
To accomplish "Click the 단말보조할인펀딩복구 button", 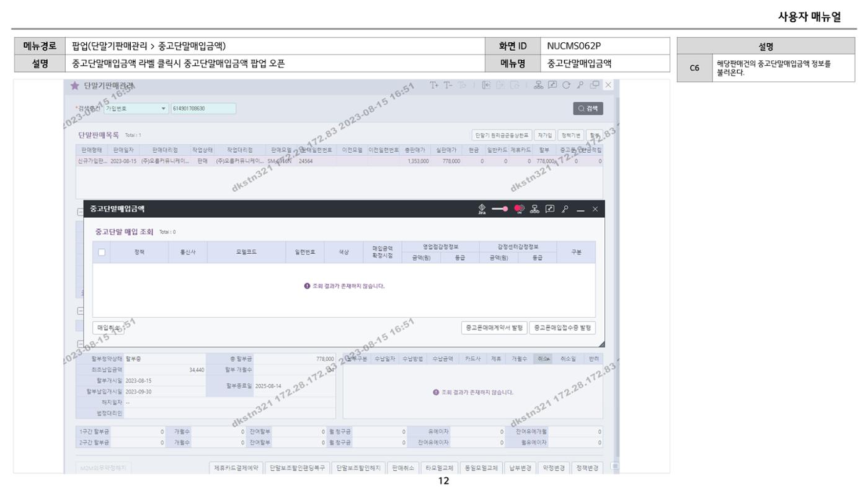I will tap(297, 467).
